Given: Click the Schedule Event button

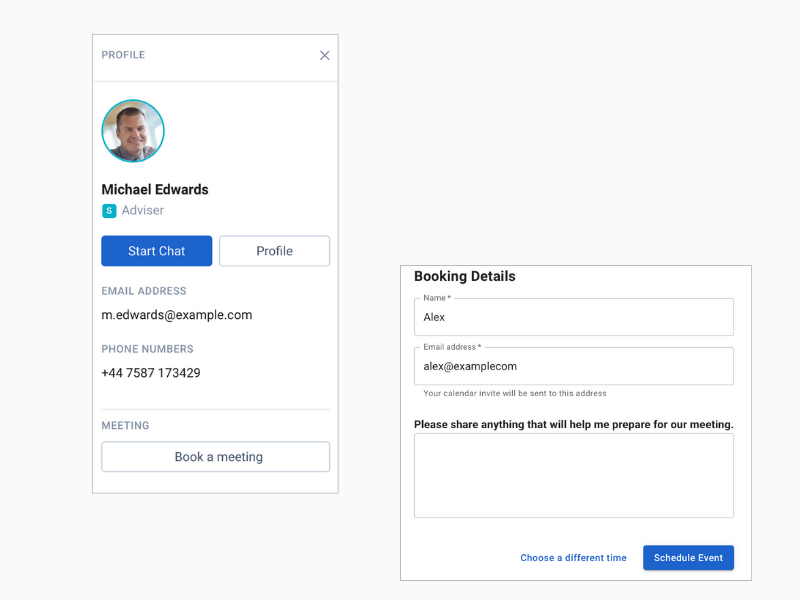Looking at the screenshot, I should tap(688, 558).
